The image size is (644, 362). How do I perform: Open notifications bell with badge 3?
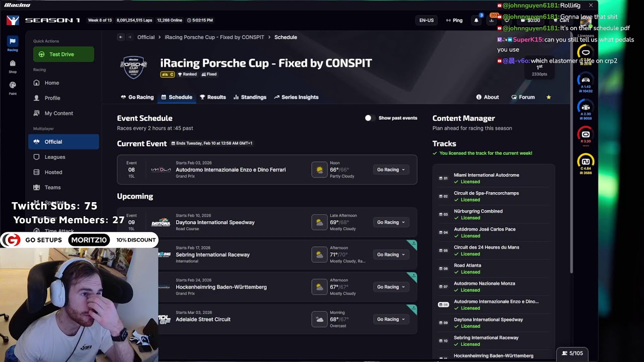point(476,20)
